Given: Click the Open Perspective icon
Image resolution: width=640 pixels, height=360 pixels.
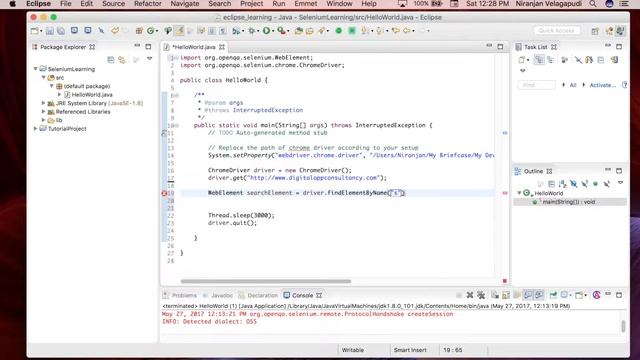Looking at the screenshot, I should pyautogui.click(x=595, y=31).
